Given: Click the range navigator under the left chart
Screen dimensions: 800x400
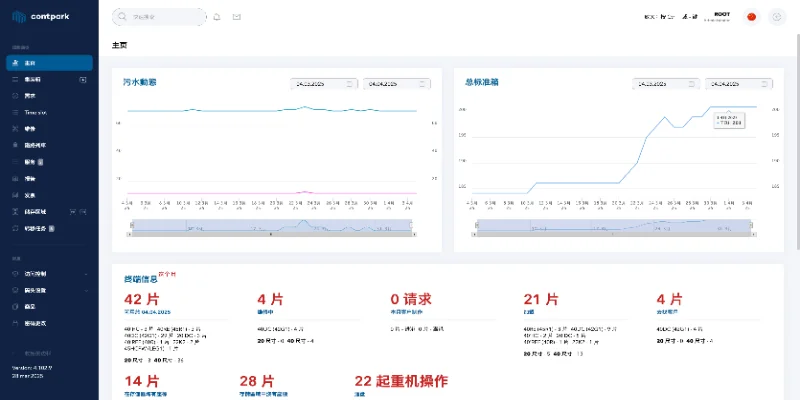Looking at the screenshot, I should 273,227.
